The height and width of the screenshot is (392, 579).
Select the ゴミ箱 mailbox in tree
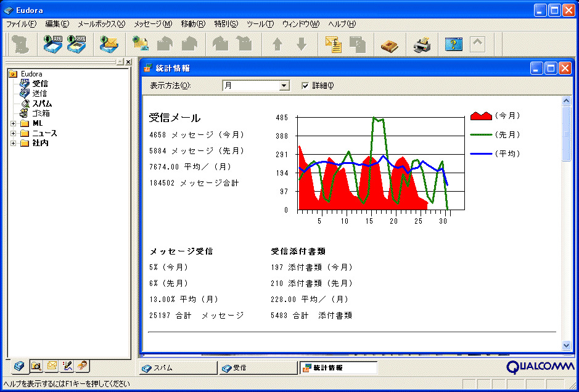coord(41,113)
